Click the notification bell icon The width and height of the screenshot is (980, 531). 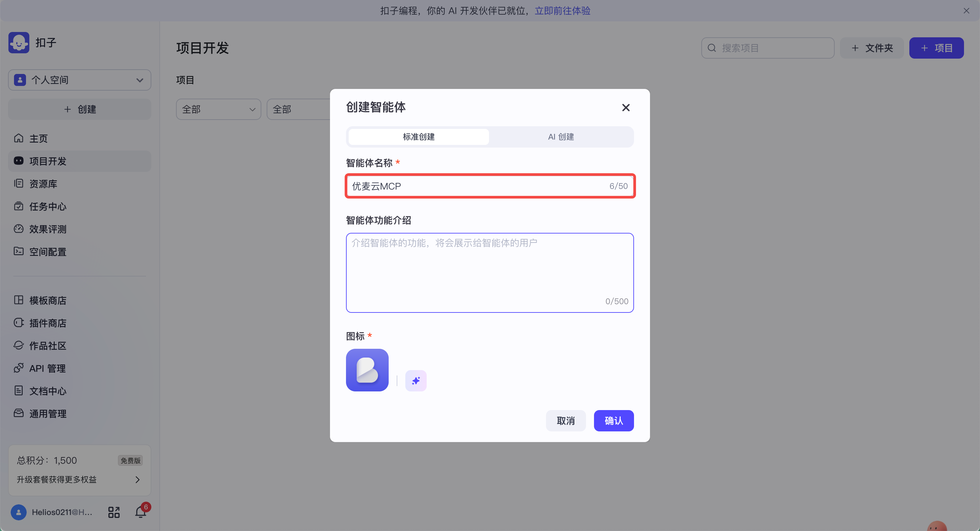pyautogui.click(x=141, y=512)
